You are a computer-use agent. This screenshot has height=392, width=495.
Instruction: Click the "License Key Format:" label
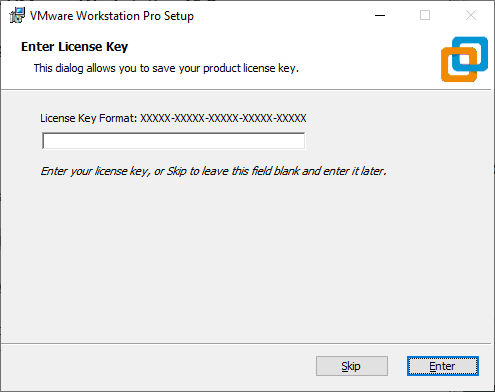pos(89,118)
